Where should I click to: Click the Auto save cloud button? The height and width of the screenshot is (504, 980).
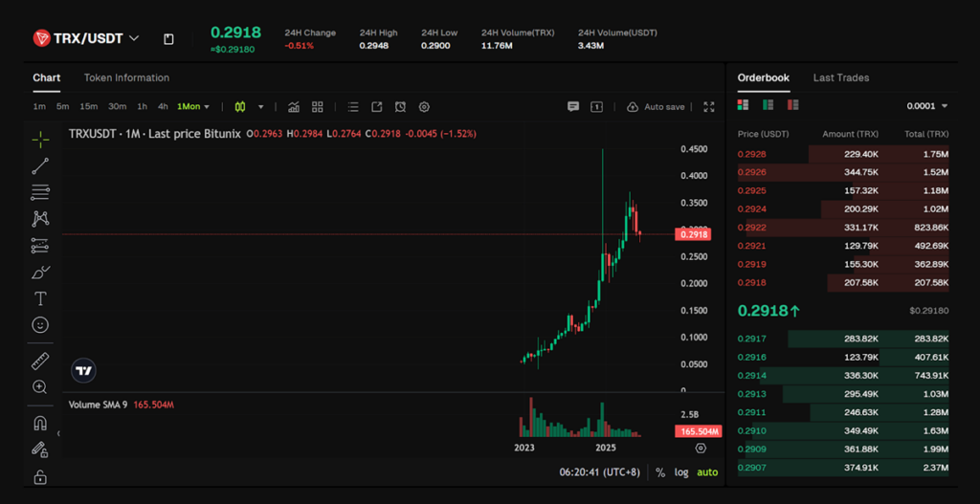[656, 107]
